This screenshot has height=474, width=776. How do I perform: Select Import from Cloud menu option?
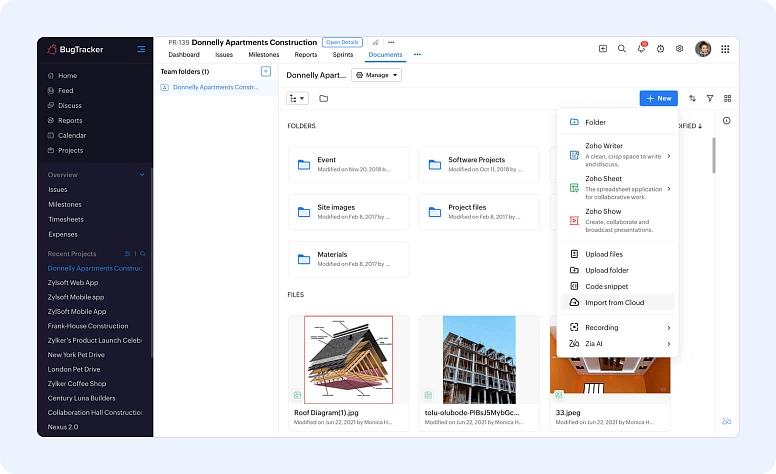(614, 302)
